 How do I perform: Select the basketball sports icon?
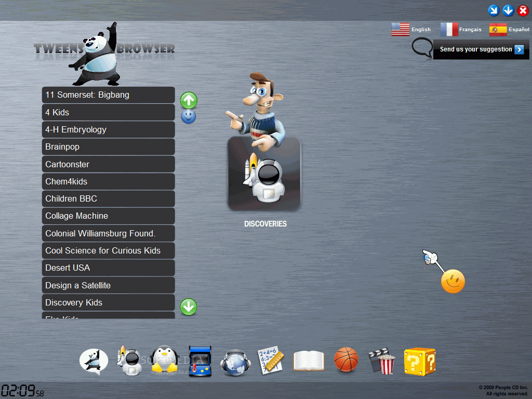point(346,360)
